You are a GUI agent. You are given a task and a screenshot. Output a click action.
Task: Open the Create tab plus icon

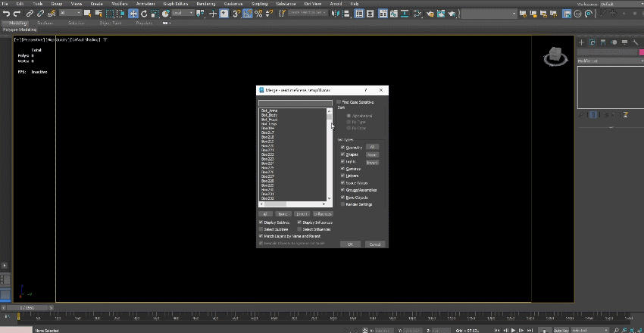pos(582,42)
